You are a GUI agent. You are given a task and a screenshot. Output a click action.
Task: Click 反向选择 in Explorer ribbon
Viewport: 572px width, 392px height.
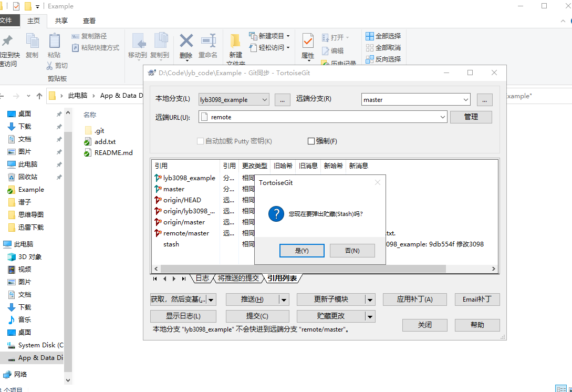pos(383,59)
